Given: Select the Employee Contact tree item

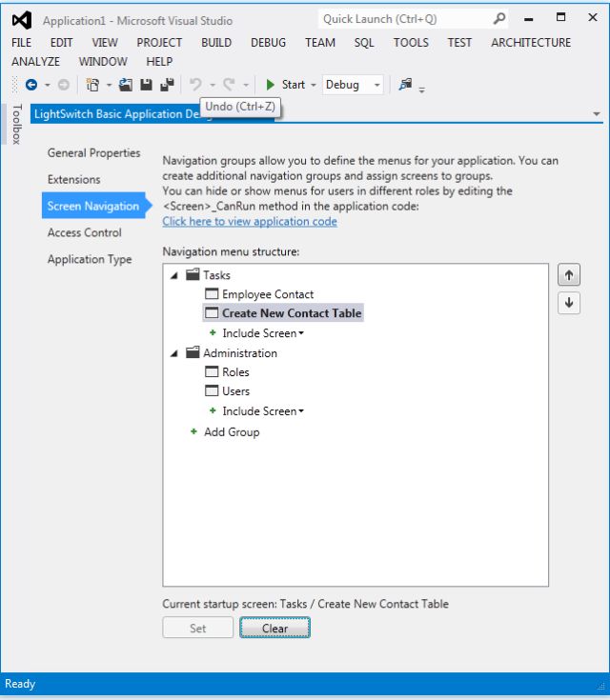Looking at the screenshot, I should (x=268, y=294).
